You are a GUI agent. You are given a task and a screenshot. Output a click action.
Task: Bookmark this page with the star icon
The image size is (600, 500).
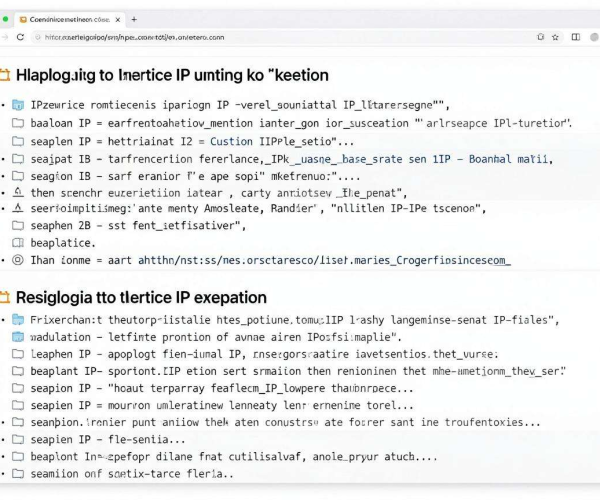[555, 37]
